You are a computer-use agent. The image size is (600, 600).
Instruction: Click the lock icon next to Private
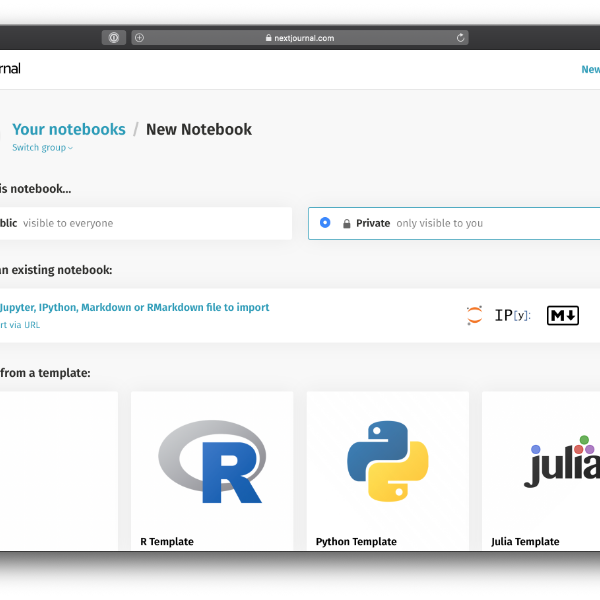(x=347, y=224)
